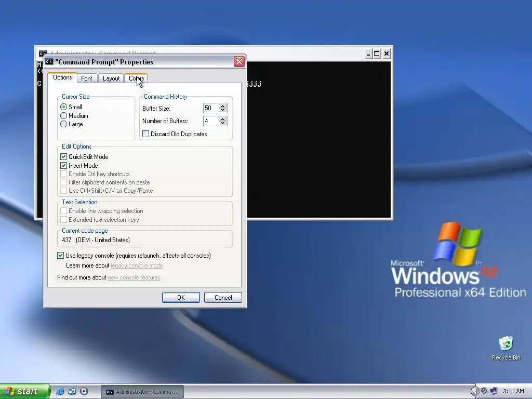Viewport: 532px width, 399px height.
Task: Click the code page 437 OEM text
Action: point(96,240)
